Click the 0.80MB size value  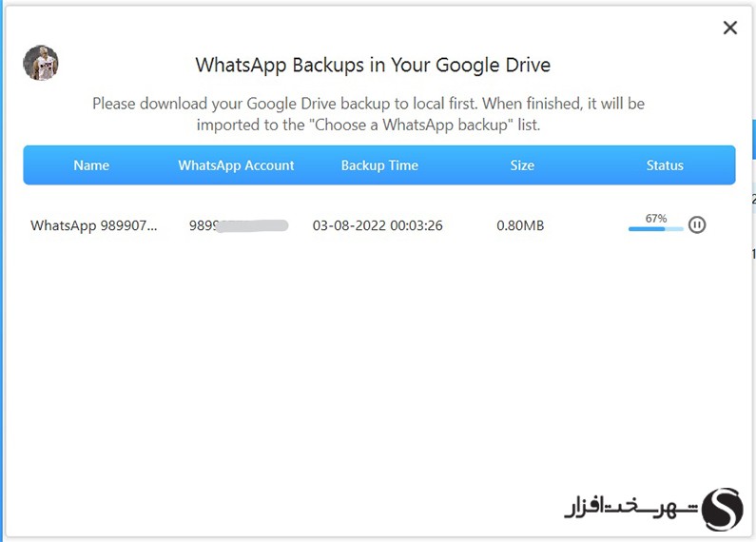[520, 225]
